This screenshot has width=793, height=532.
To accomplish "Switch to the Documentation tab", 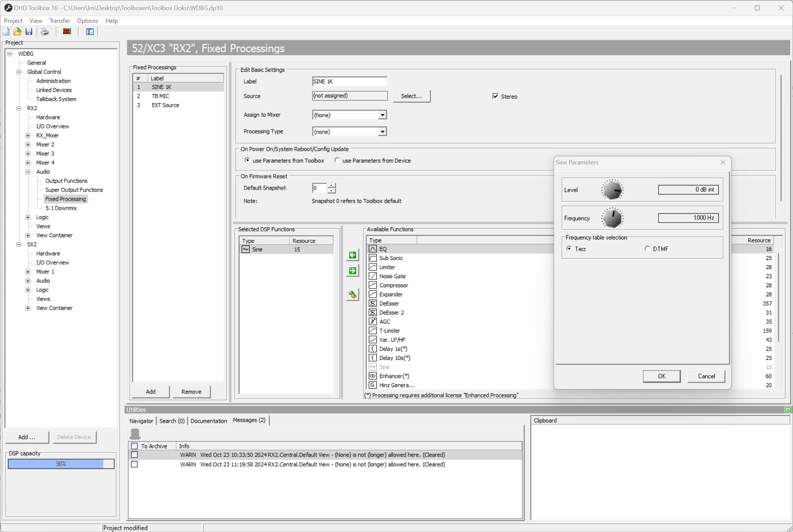I will click(x=209, y=421).
